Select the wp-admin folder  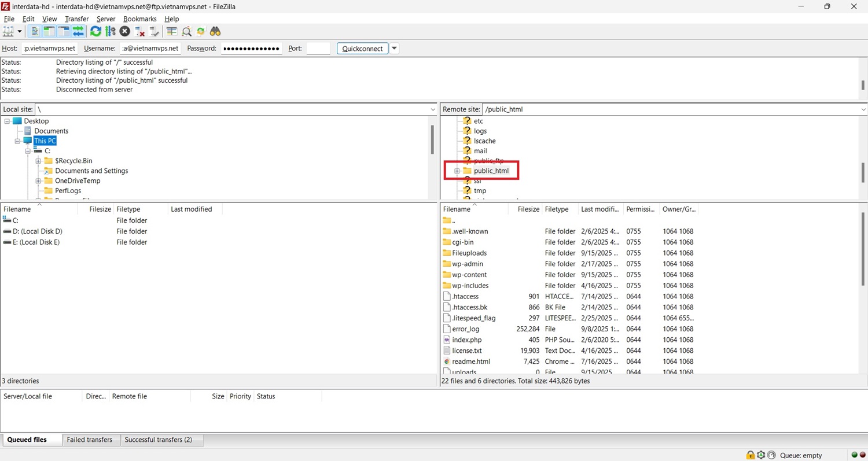pyautogui.click(x=468, y=264)
